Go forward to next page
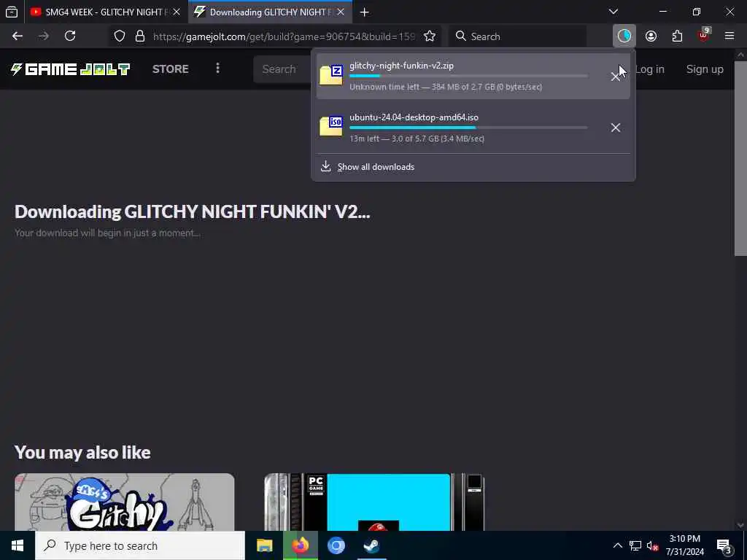 pos(44,36)
